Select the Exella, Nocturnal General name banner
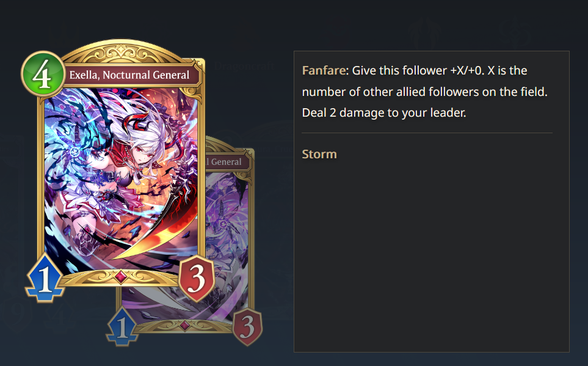588x366 pixels. click(129, 75)
